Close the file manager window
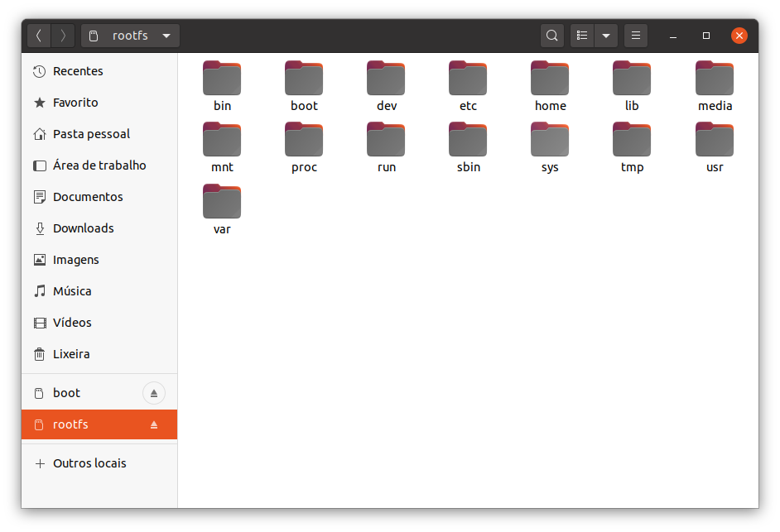This screenshot has width=780, height=532. (x=739, y=36)
